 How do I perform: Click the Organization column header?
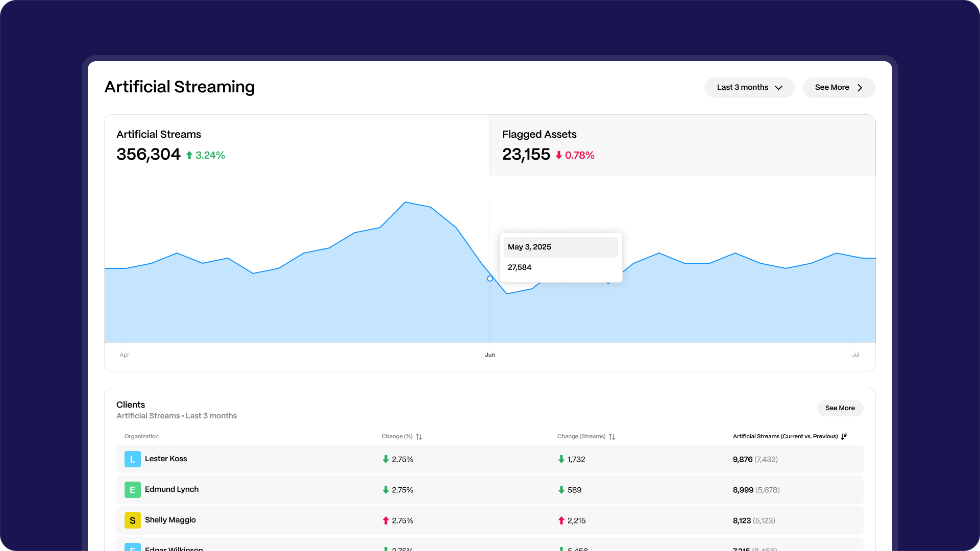coord(141,436)
